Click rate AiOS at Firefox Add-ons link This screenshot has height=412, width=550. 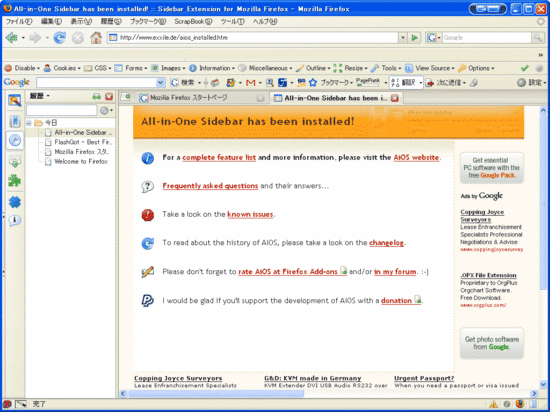point(292,271)
